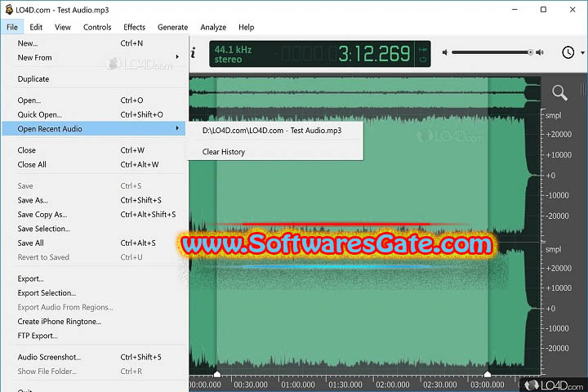Choose New... from File menu
Image resolution: width=588 pixels, height=392 pixels.
[x=94, y=43]
